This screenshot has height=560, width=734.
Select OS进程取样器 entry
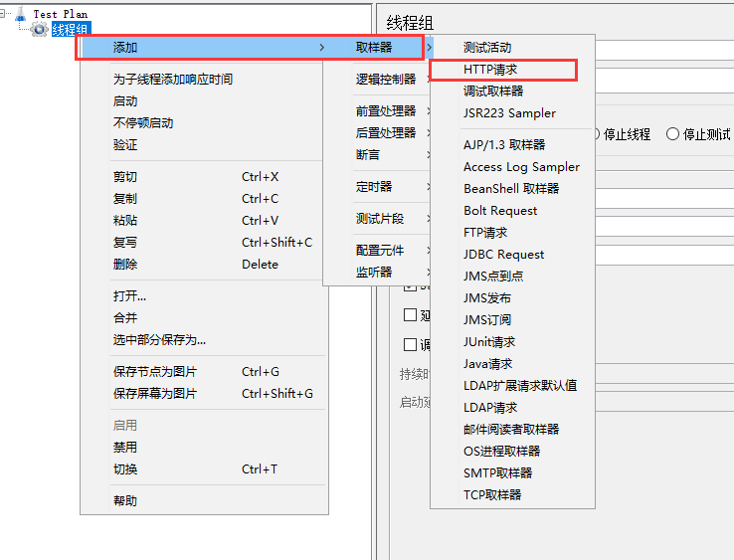512,452
